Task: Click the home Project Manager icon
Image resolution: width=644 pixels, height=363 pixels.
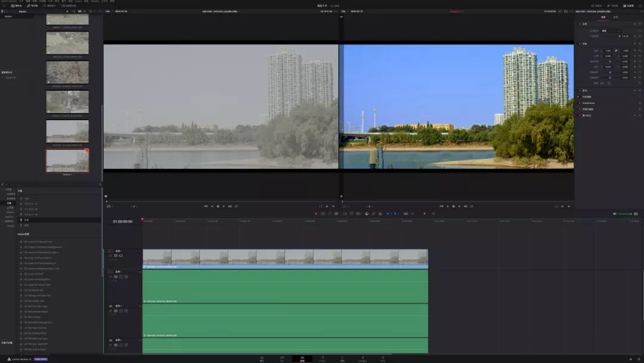Action: 630,359
